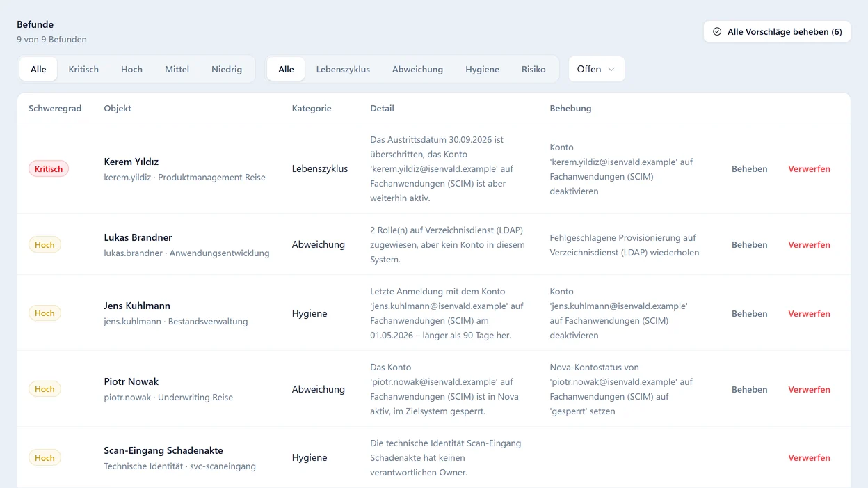Click Beheben in the Piotr Nowak row
The width and height of the screenshot is (868, 488).
pos(749,389)
